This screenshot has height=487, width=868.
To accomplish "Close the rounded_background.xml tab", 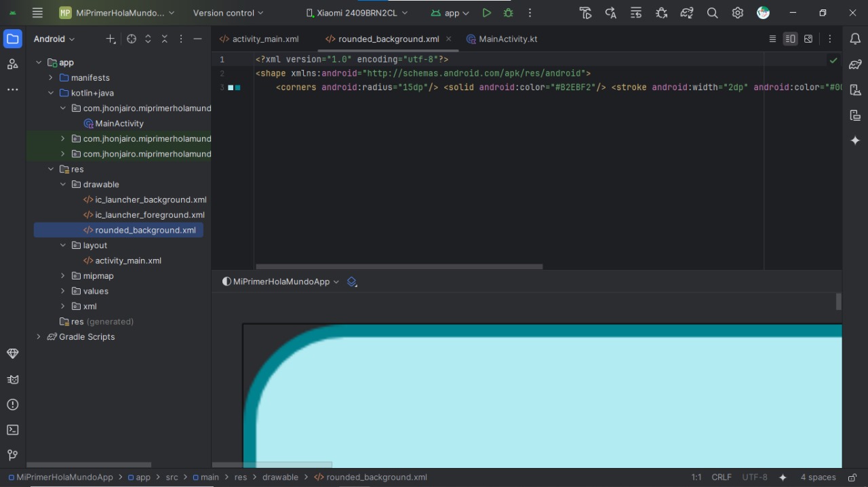I will click(448, 39).
